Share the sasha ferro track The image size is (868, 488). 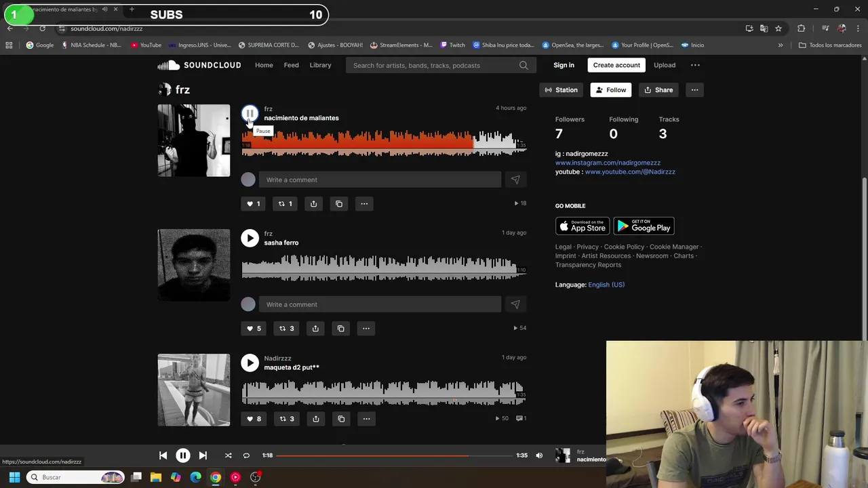tap(315, 328)
